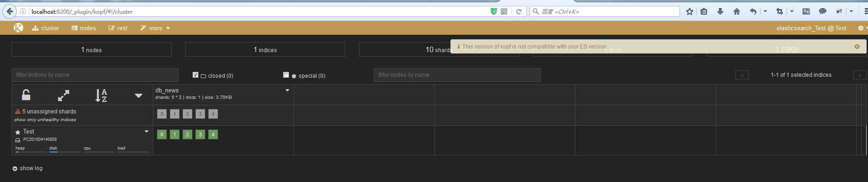This screenshot has height=182, width=868.
Task: Click the disk usage bar
Action: pos(65,151)
